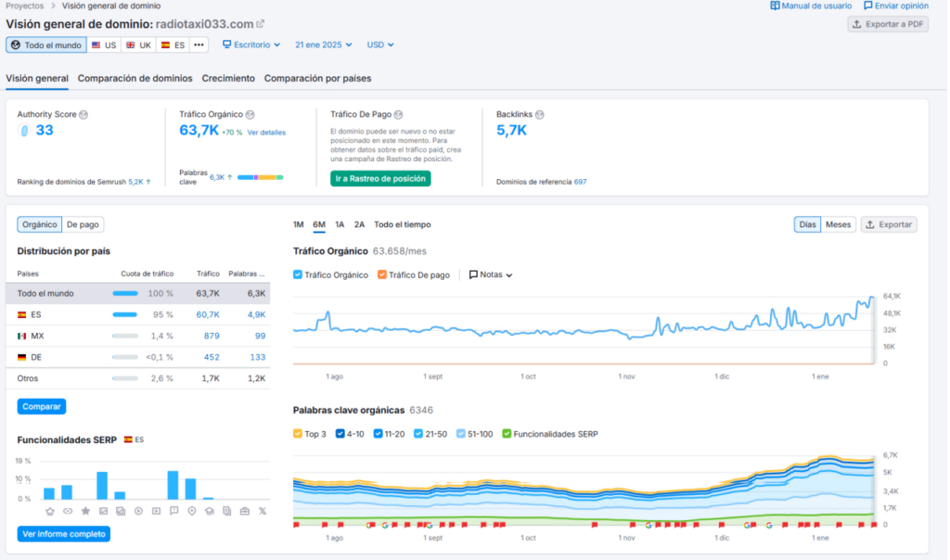Viewport: 950px width, 560px height.
Task: Select the De pago traffic view
Action: point(83,224)
